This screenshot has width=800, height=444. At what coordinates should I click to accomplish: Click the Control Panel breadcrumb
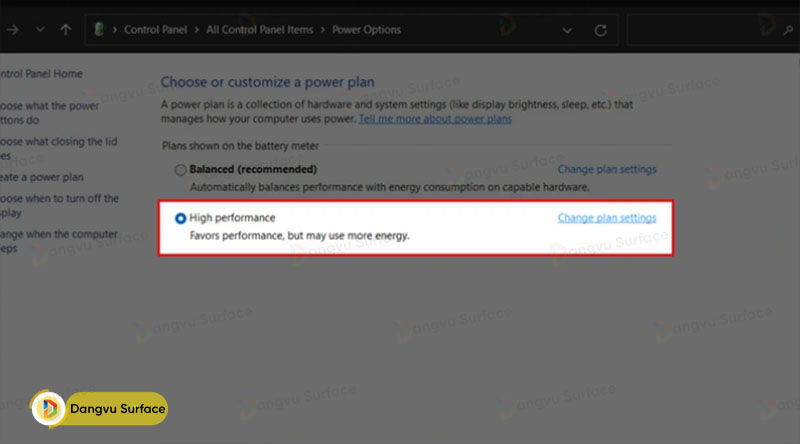click(x=157, y=30)
